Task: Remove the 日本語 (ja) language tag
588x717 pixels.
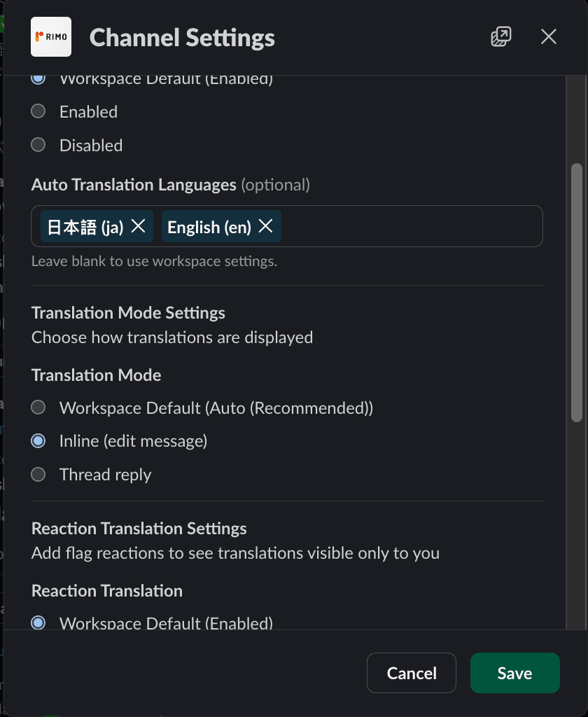Action: 137,225
